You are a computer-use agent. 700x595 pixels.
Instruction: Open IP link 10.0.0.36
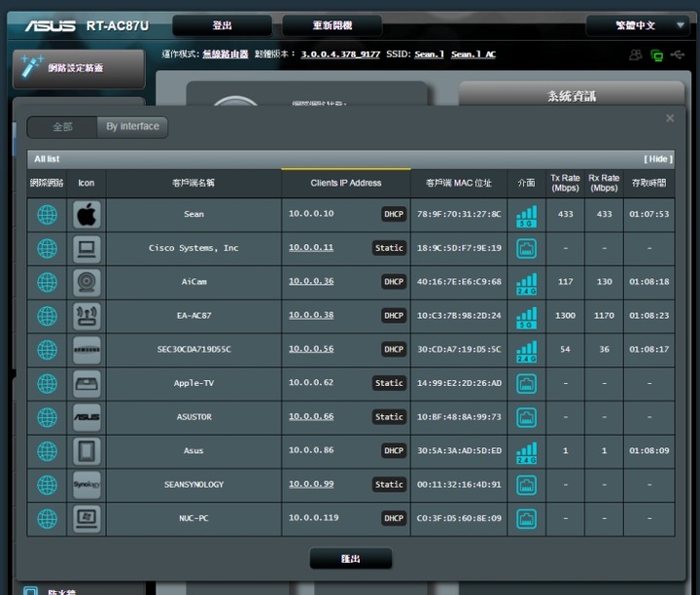pyautogui.click(x=311, y=281)
